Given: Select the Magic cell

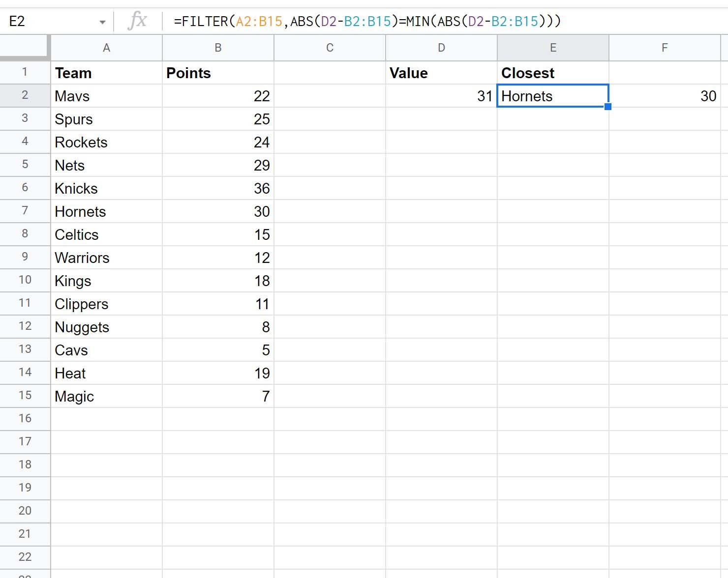Looking at the screenshot, I should point(106,396).
